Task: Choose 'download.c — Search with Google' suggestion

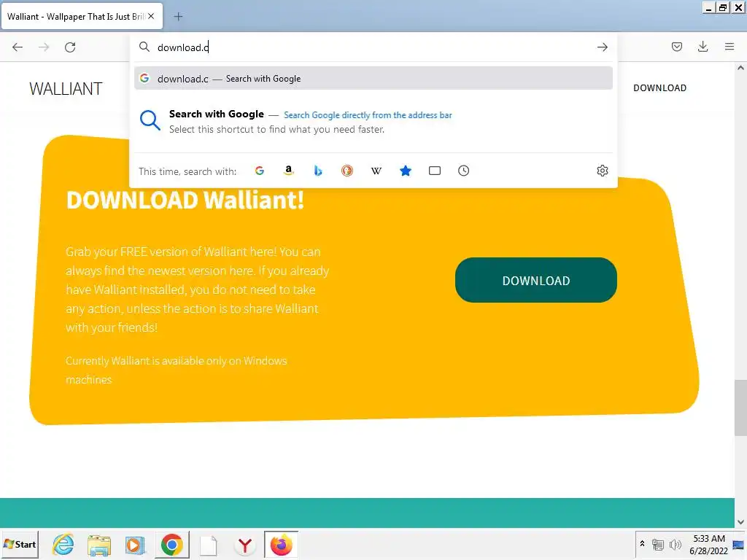Action: point(373,79)
